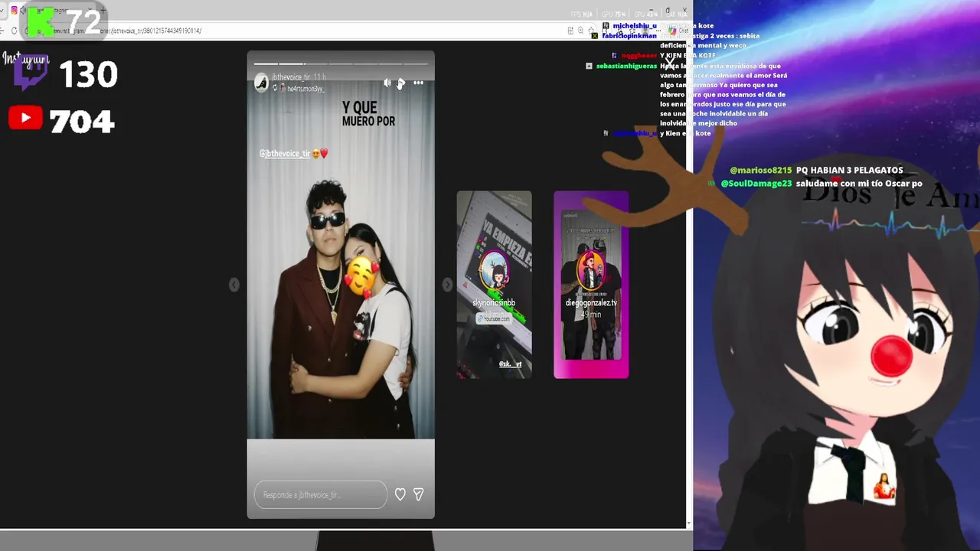
Task: Toggle the story play/pause button
Action: [x=401, y=83]
